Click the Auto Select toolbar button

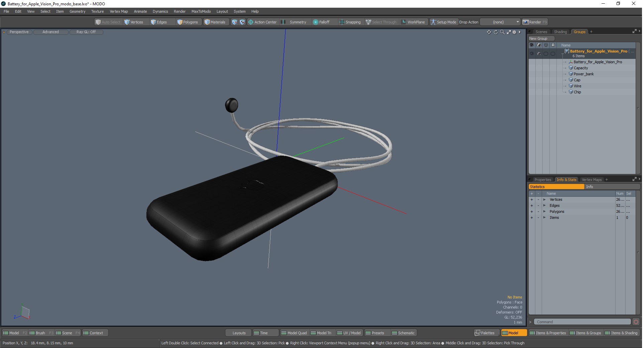pos(108,22)
